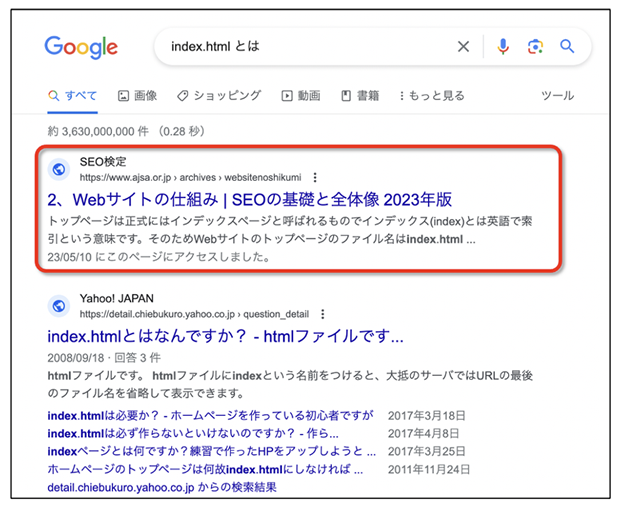This screenshot has height=507, width=617.
Task: Click the snippet starting htmlファイルです
Action: (290, 384)
